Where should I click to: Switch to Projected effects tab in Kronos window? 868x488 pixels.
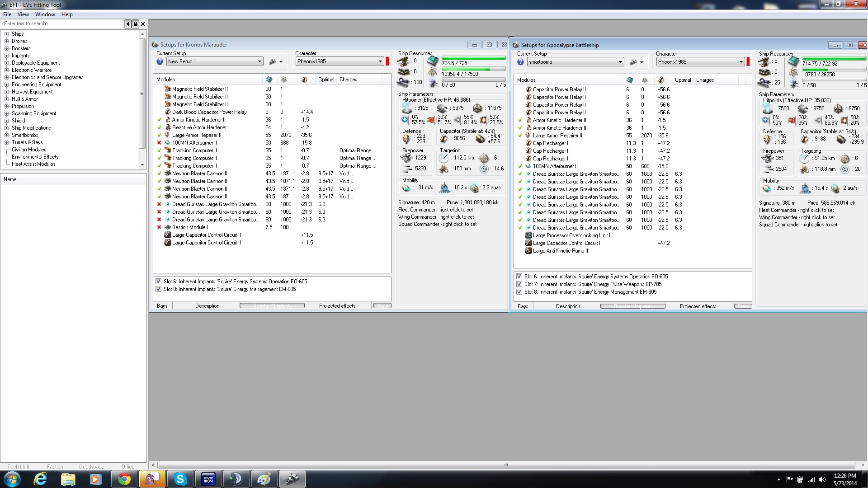[x=337, y=306]
